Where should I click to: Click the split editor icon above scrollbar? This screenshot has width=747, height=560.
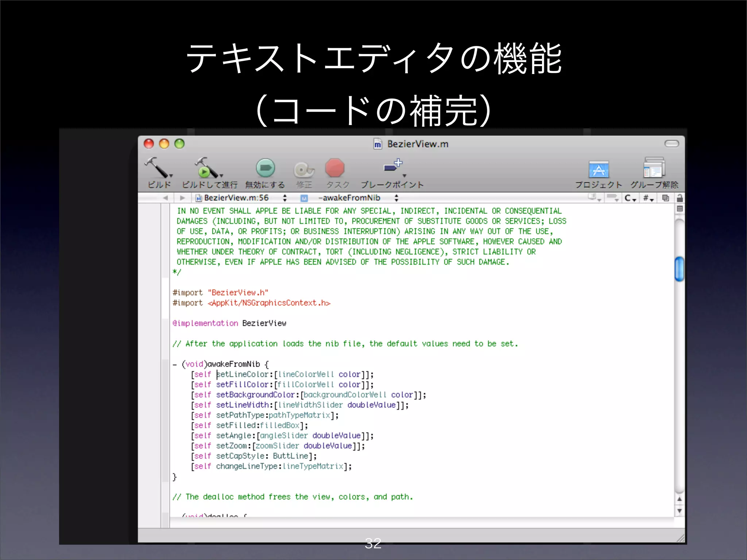[x=680, y=209]
